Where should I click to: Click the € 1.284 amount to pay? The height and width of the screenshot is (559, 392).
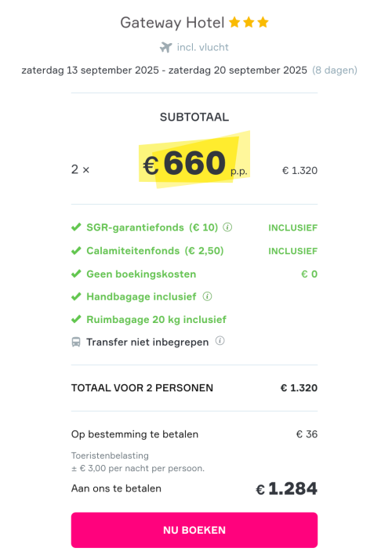tap(286, 488)
